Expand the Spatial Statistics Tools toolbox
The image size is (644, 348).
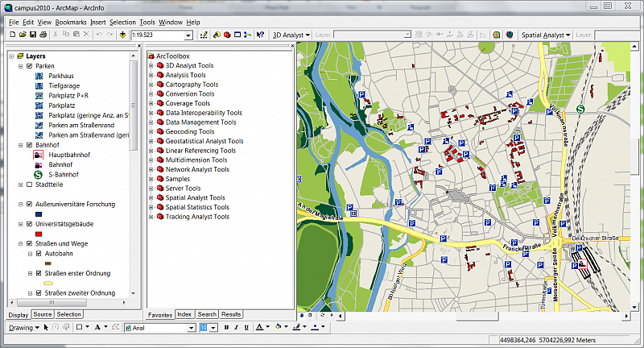point(151,207)
